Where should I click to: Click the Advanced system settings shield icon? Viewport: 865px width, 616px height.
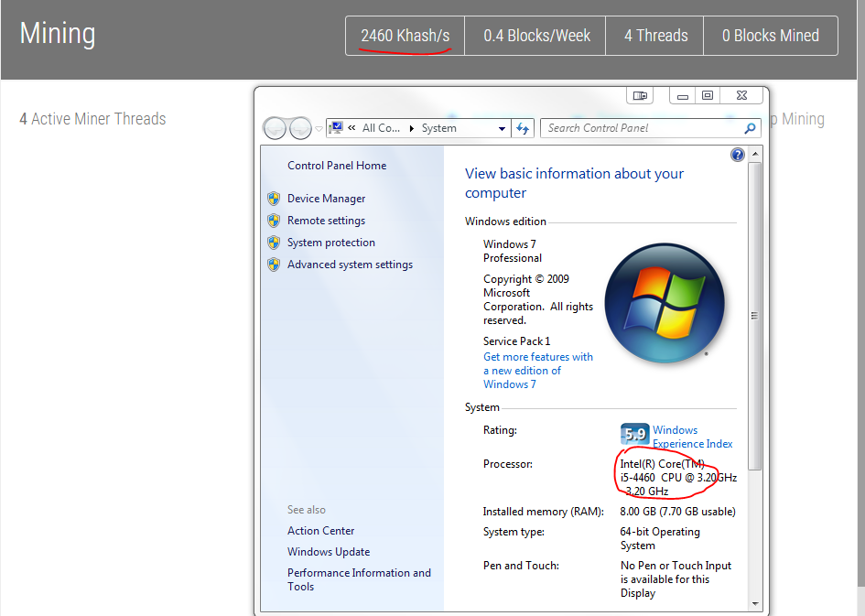(274, 265)
